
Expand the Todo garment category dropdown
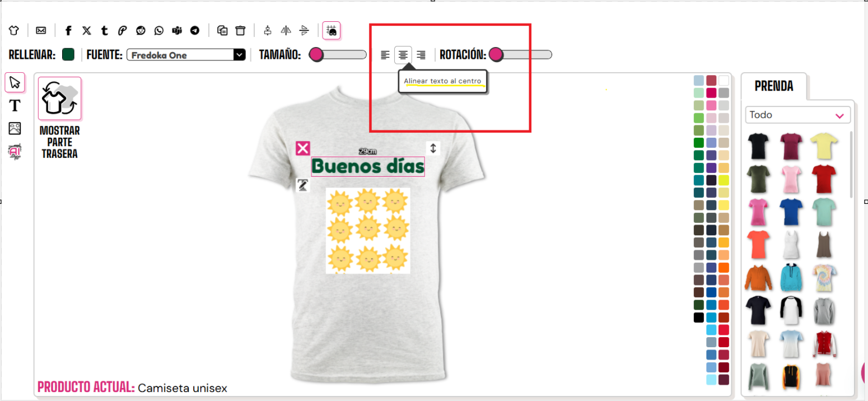[797, 115]
